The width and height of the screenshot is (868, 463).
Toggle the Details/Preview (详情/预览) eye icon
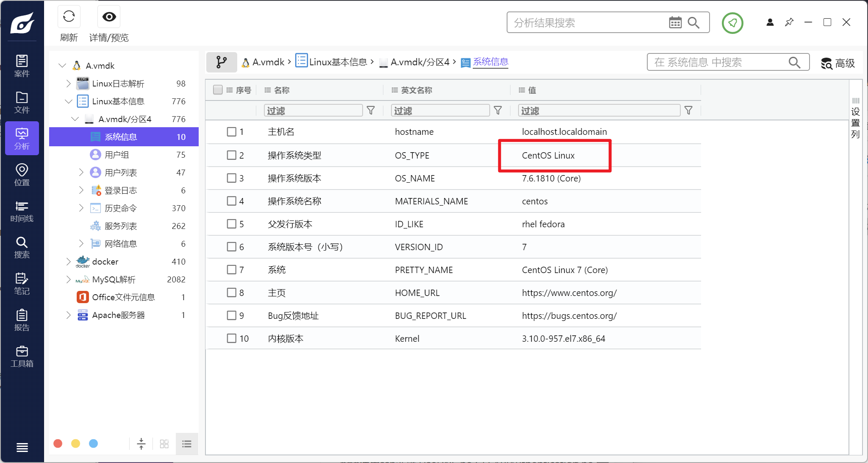[x=109, y=17]
